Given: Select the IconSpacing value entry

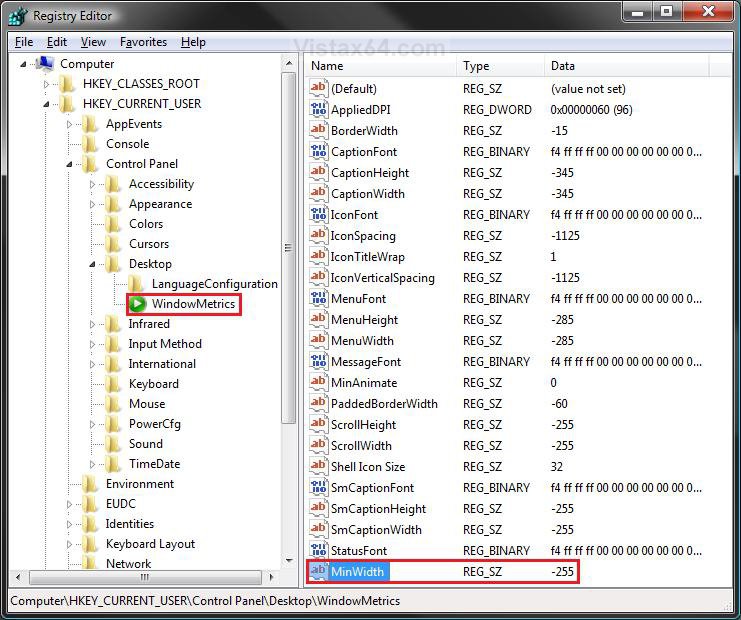Looking at the screenshot, I should [x=363, y=236].
